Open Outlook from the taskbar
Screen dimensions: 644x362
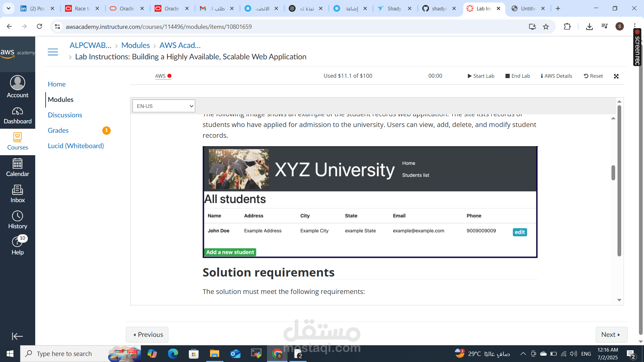coord(235,354)
